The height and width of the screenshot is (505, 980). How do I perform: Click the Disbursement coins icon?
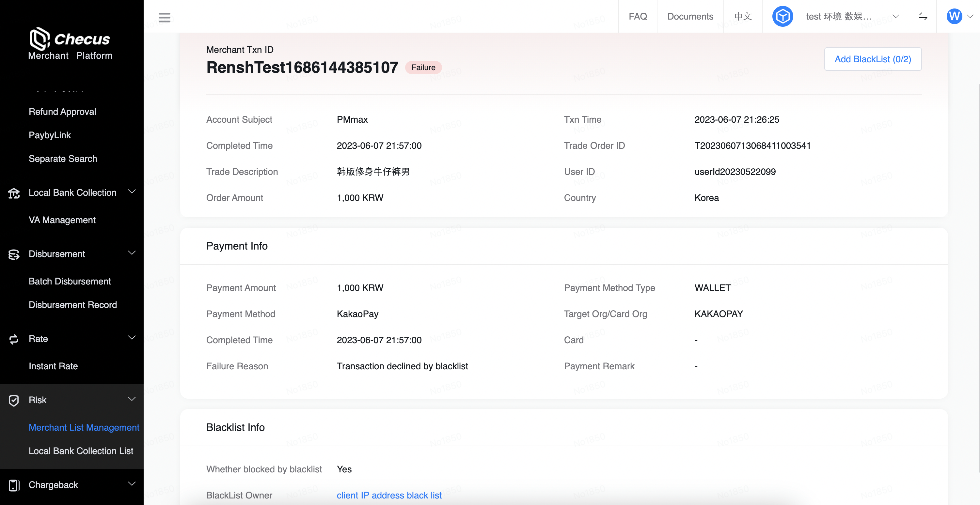(x=14, y=254)
